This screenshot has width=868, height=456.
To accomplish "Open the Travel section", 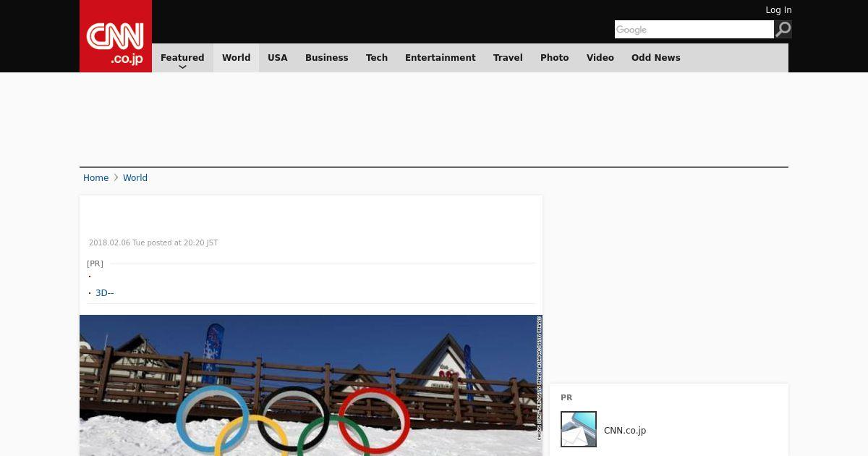I will click(x=508, y=58).
